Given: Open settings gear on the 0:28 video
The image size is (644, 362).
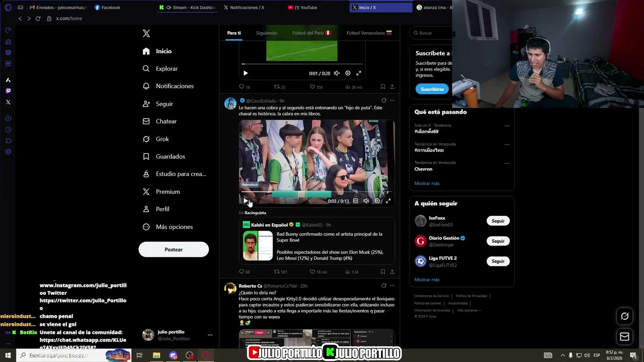Looking at the screenshot, I should click(x=348, y=73).
